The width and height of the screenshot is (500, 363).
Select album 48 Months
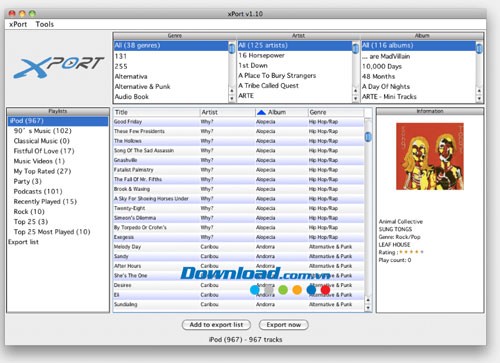(x=419, y=76)
